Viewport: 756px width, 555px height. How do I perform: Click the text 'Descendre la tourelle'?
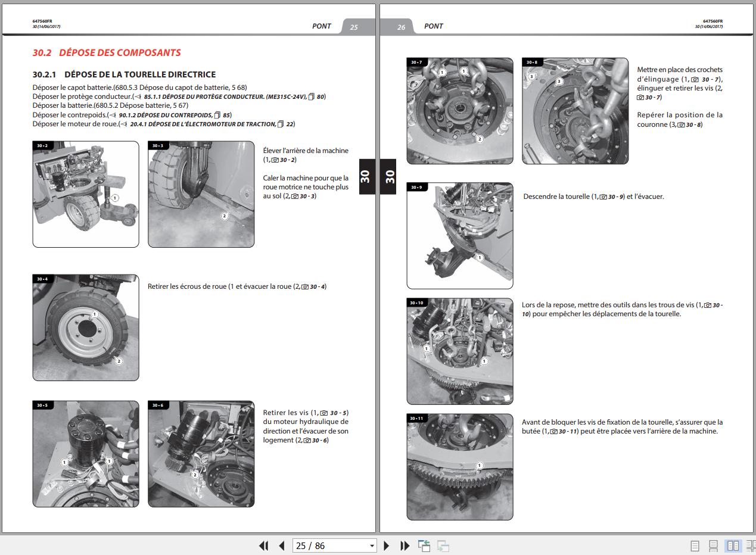556,197
